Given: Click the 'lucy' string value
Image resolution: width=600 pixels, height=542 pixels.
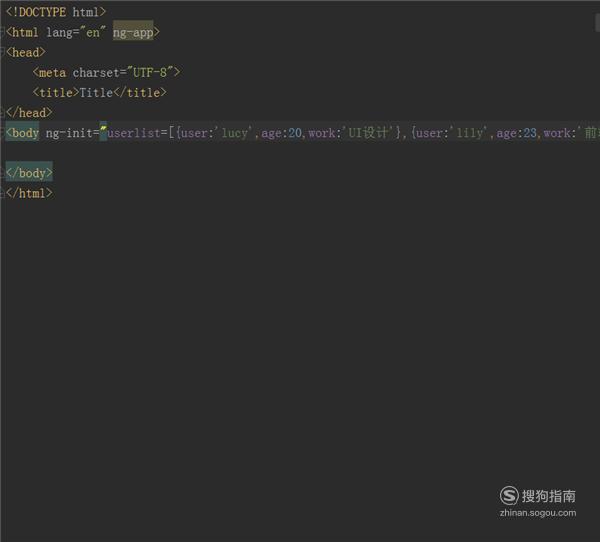Looking at the screenshot, I should 233,133.
